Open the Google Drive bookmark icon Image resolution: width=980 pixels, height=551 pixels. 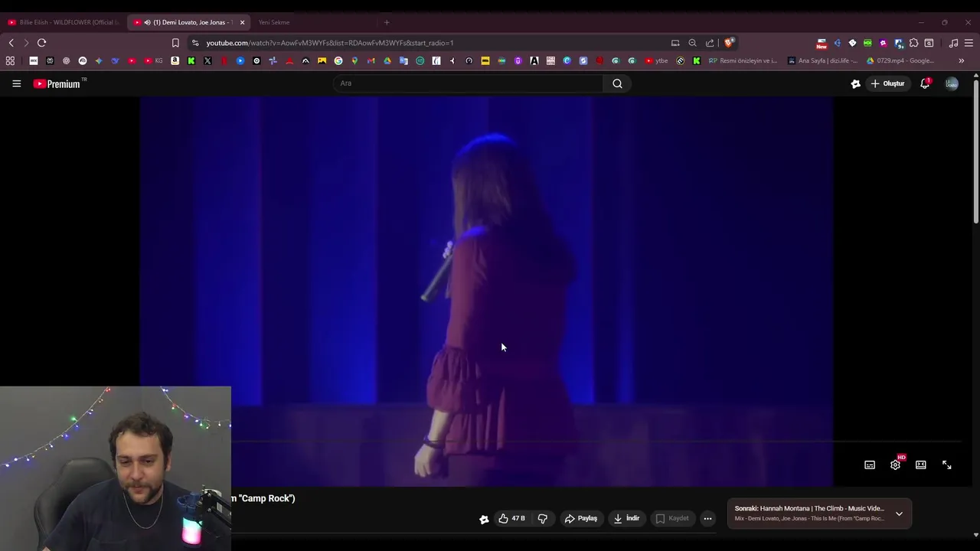[387, 60]
